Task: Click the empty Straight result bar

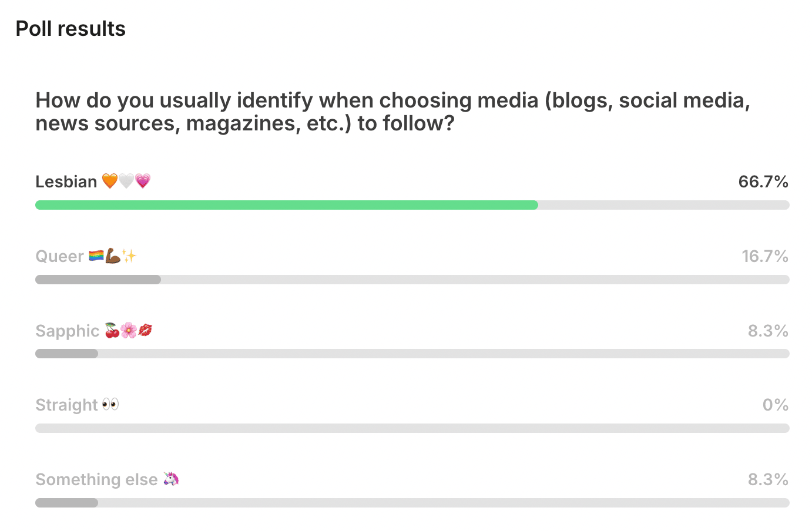Action: coord(412,428)
